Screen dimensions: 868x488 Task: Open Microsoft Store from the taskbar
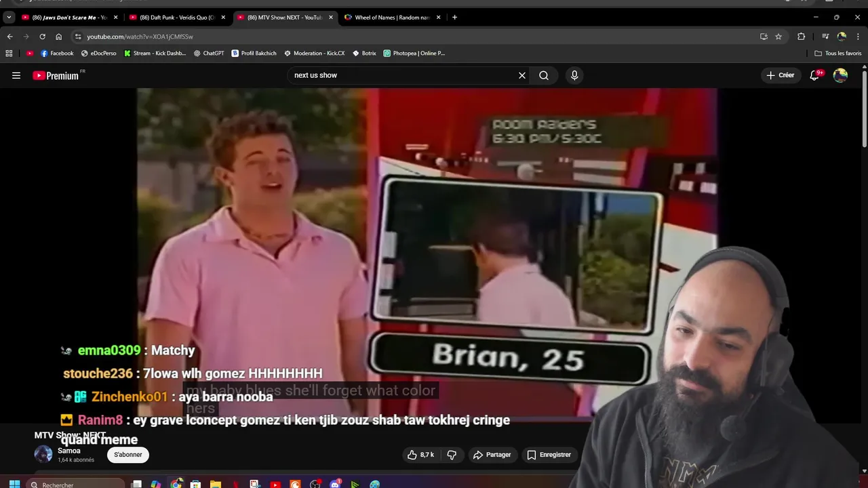click(x=195, y=485)
